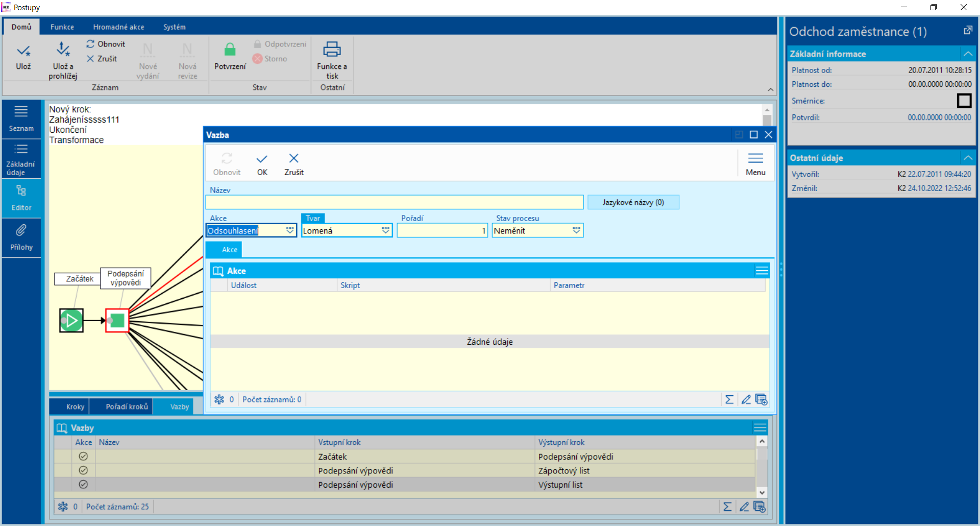980x526 pixels.
Task: Open Seznam list view in sidebar
Action: pyautogui.click(x=21, y=118)
